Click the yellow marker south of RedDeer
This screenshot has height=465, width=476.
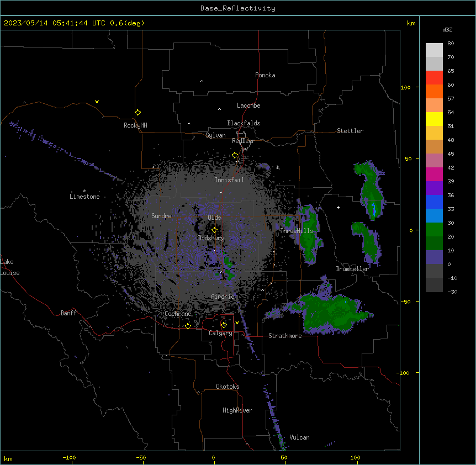click(x=235, y=155)
